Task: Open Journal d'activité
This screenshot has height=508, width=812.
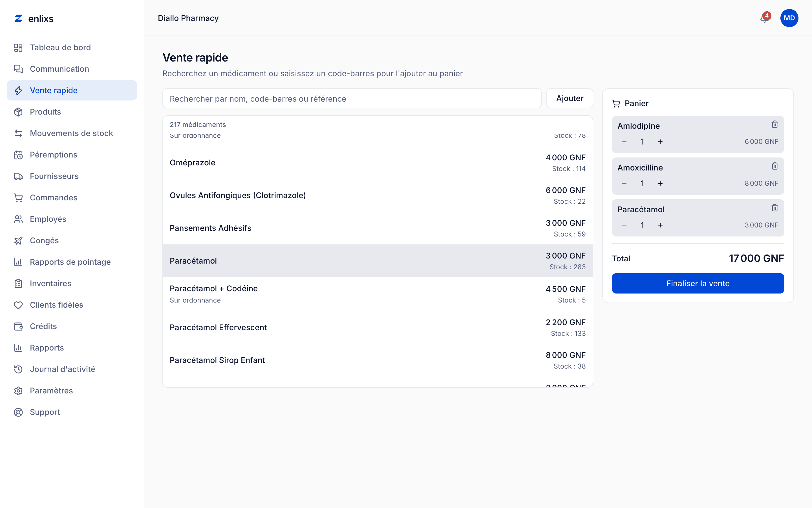Action: pos(72,369)
